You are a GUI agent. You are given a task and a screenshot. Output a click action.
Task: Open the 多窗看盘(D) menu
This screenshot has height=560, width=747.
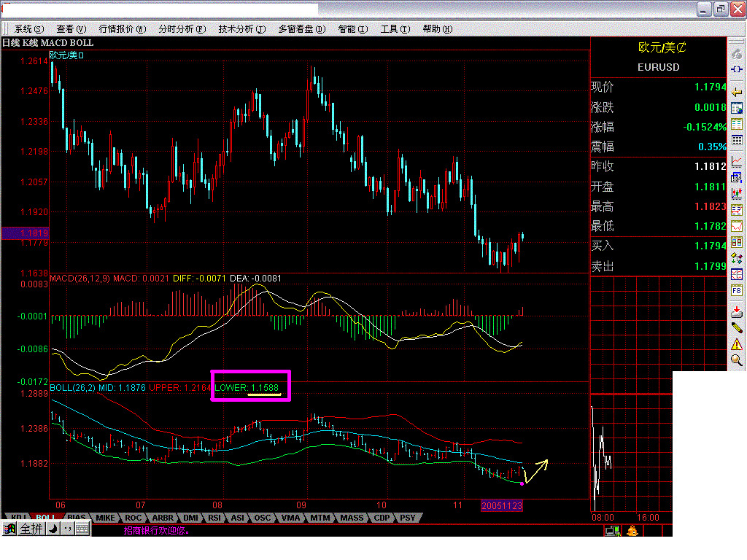[302, 29]
